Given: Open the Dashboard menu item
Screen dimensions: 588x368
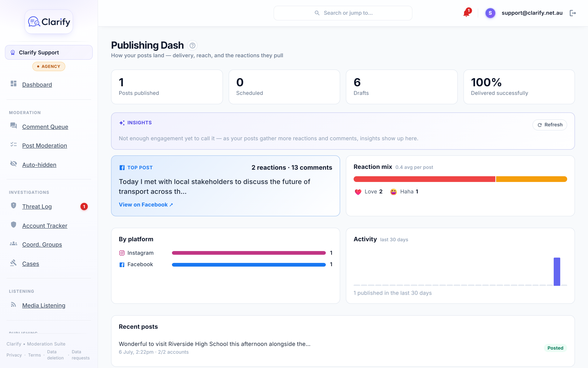Looking at the screenshot, I should point(37,85).
